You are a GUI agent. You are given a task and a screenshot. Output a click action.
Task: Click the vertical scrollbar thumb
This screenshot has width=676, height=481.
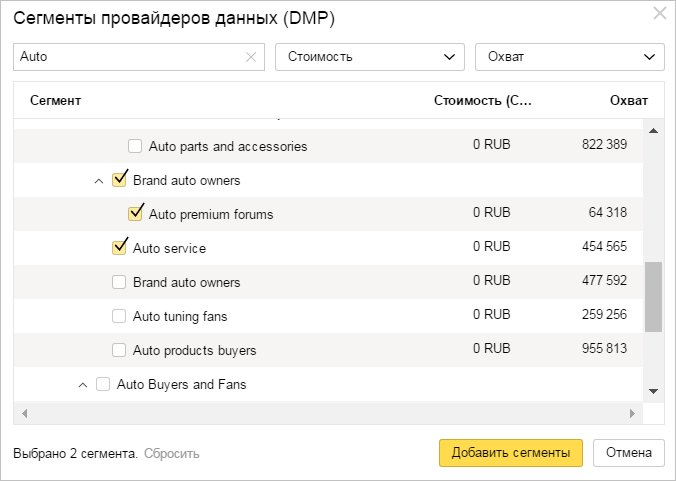pyautogui.click(x=653, y=297)
